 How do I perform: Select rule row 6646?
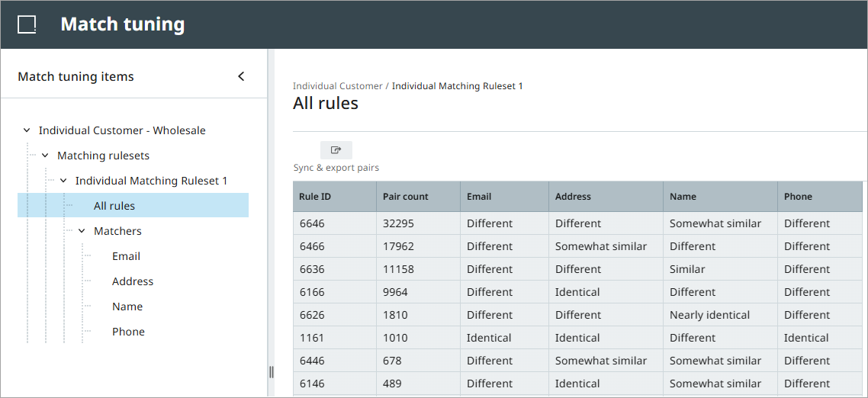click(x=577, y=223)
